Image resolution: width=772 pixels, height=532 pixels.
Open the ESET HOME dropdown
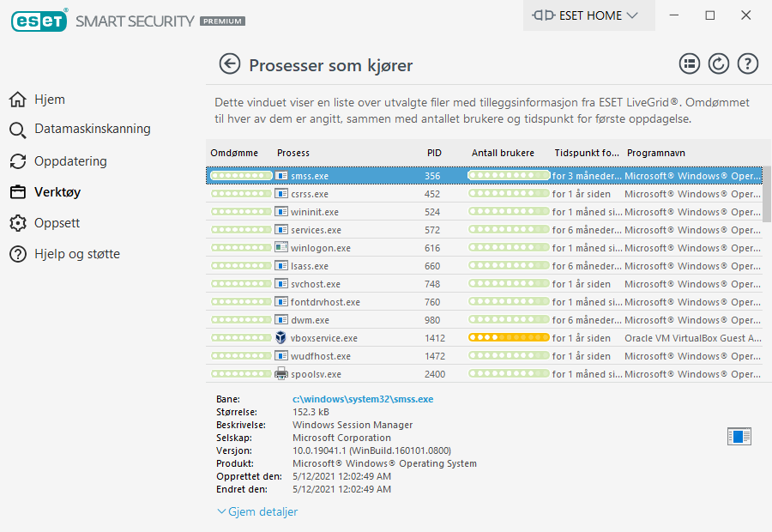[588, 15]
